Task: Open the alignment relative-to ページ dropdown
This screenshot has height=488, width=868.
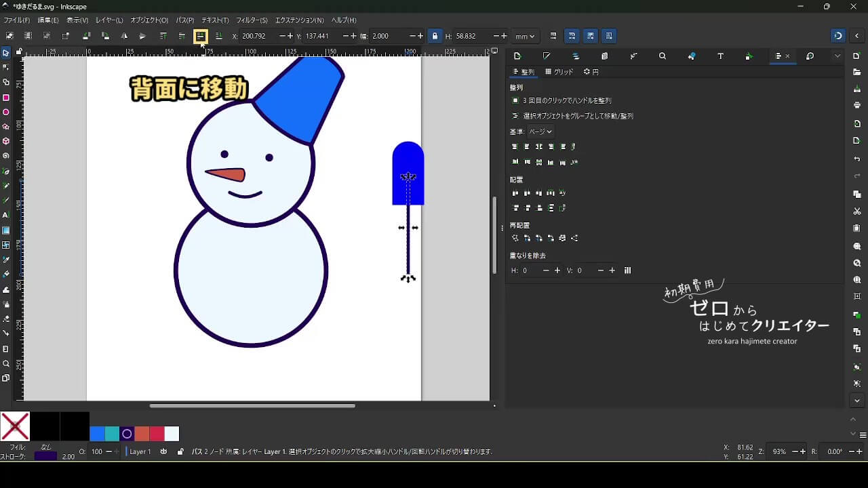Action: pos(540,131)
